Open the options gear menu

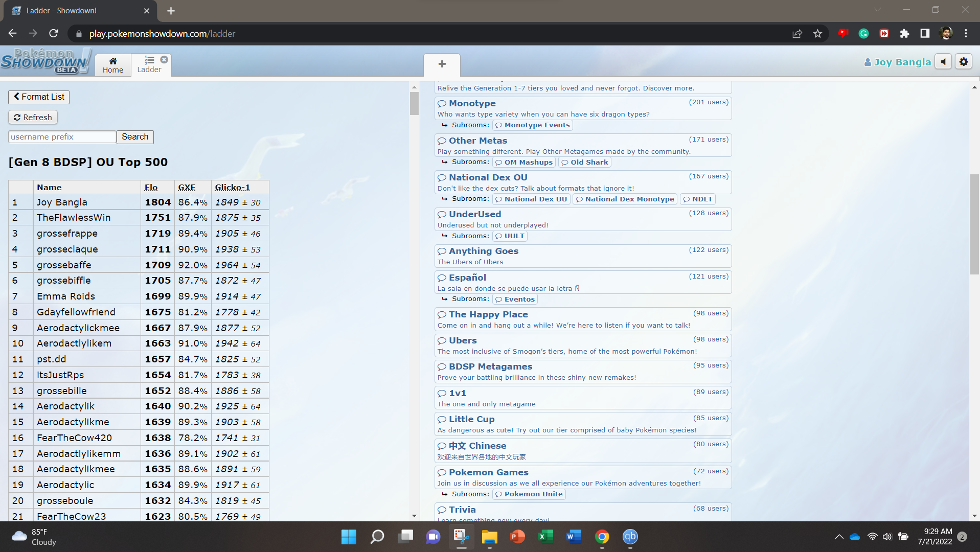[964, 62]
